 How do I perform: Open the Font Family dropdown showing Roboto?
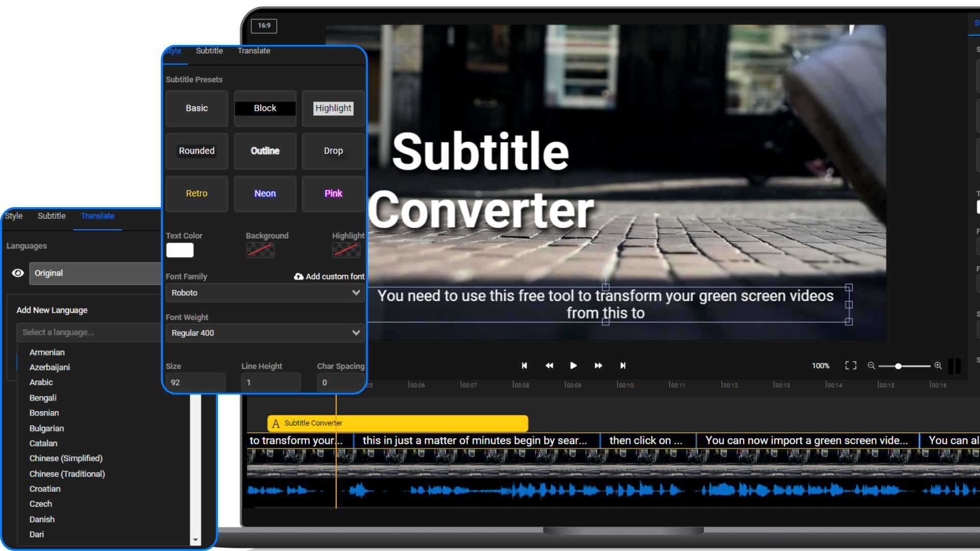click(265, 292)
